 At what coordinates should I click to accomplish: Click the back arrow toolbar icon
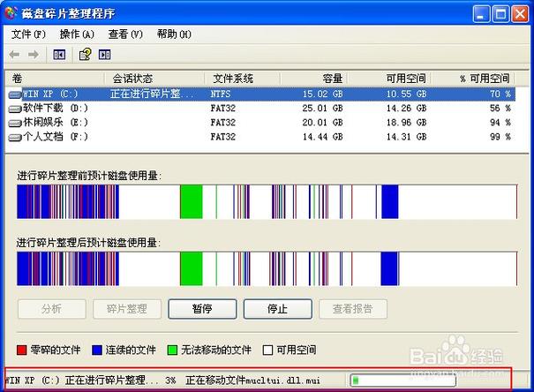[16, 55]
